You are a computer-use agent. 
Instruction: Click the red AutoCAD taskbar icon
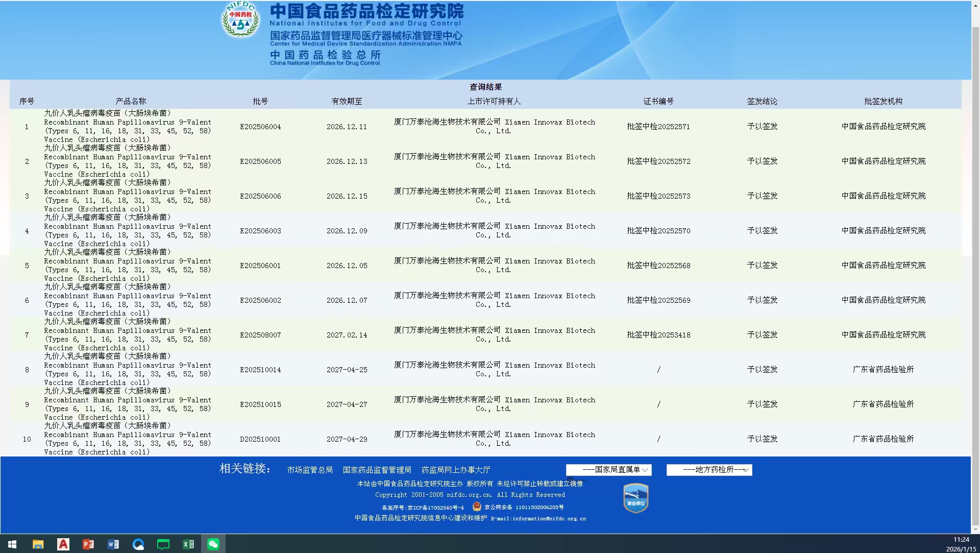tap(63, 544)
